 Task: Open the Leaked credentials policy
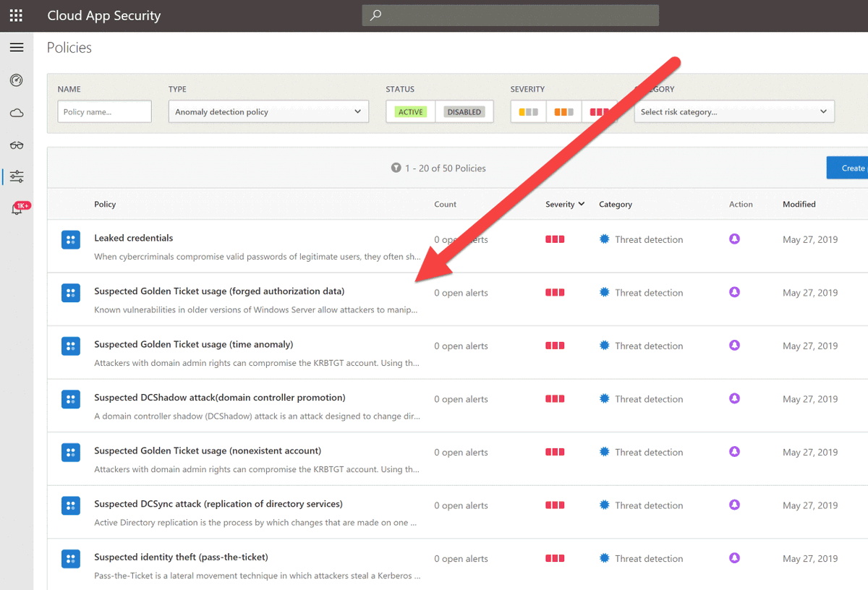tap(134, 238)
